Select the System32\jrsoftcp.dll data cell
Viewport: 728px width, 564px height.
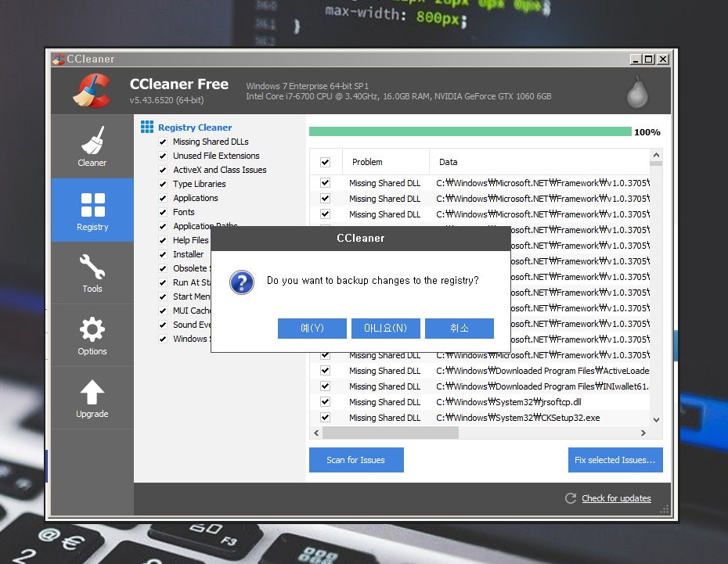(508, 402)
